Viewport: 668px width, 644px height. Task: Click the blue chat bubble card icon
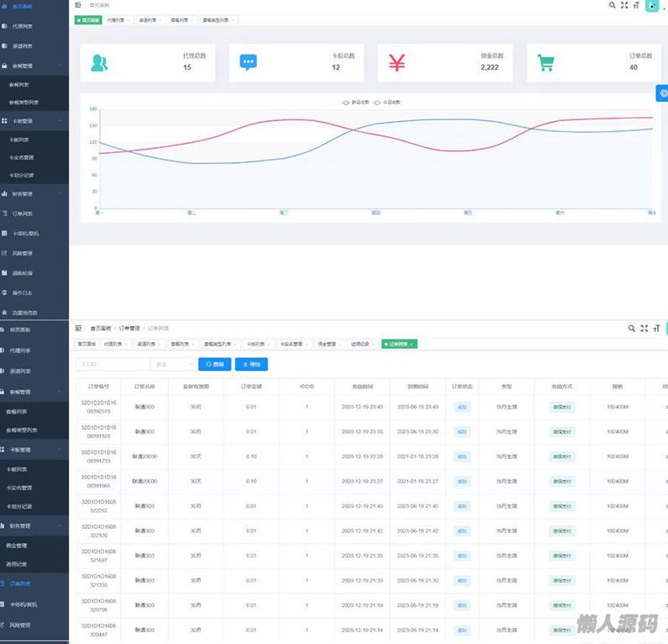click(x=248, y=62)
